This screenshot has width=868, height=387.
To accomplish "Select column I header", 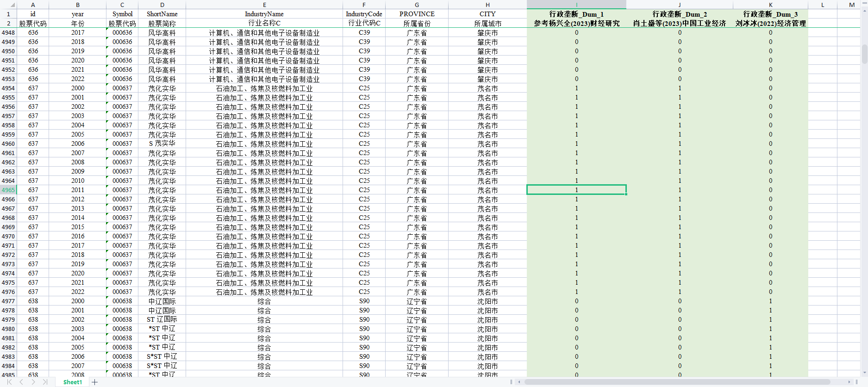I will [576, 5].
